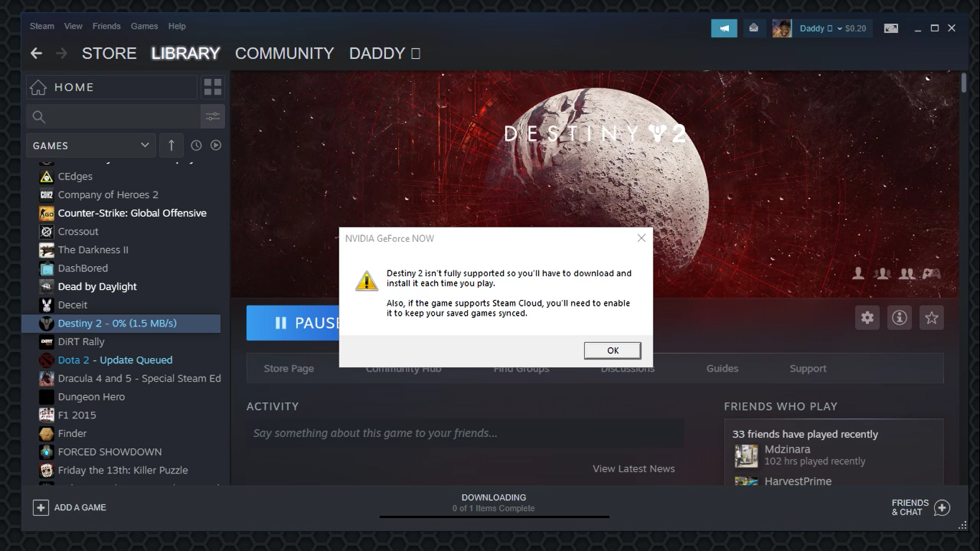Select Dungeon Hero in the list

click(x=91, y=397)
